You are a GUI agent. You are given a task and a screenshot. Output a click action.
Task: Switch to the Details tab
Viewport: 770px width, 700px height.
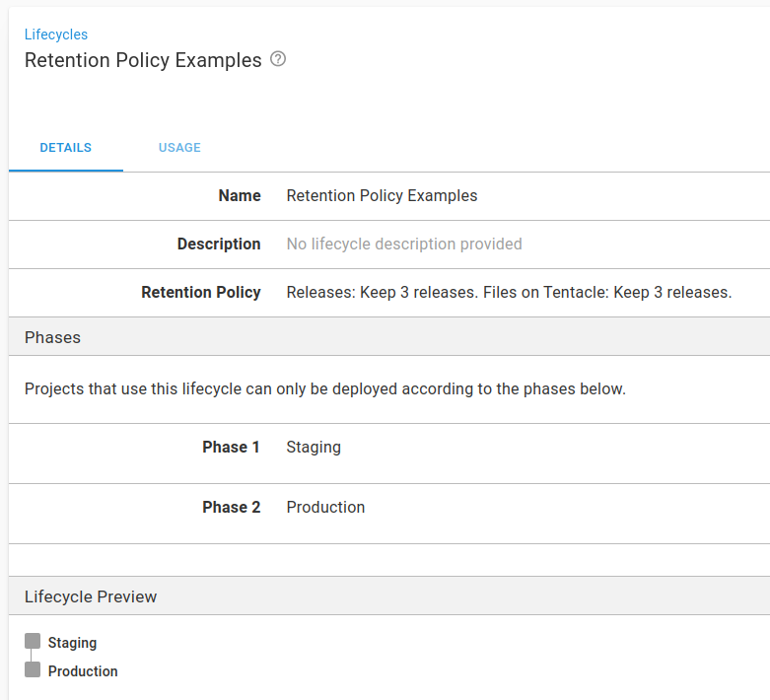[x=66, y=147]
